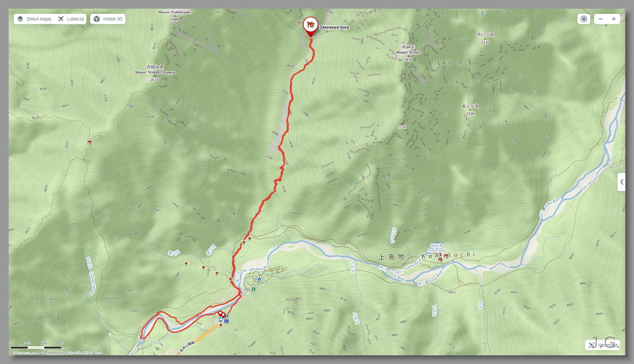Click the mountain hut icon west of Nishiho Doppyo

point(89,142)
